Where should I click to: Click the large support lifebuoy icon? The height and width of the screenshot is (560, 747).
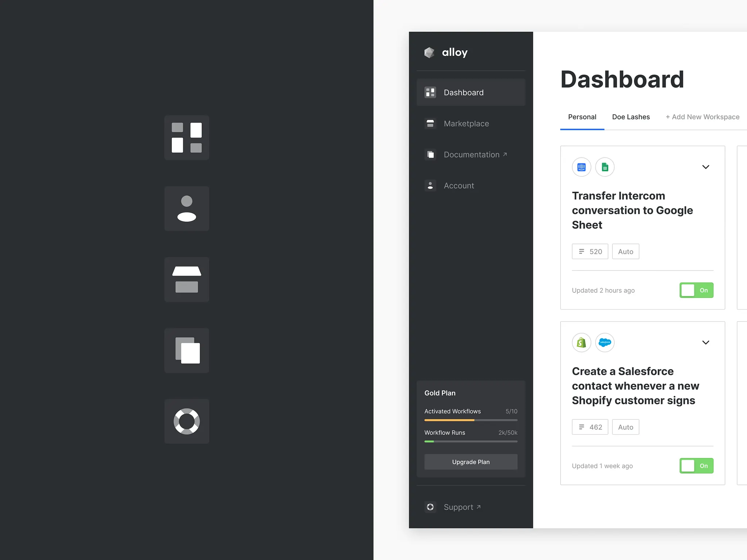(186, 421)
